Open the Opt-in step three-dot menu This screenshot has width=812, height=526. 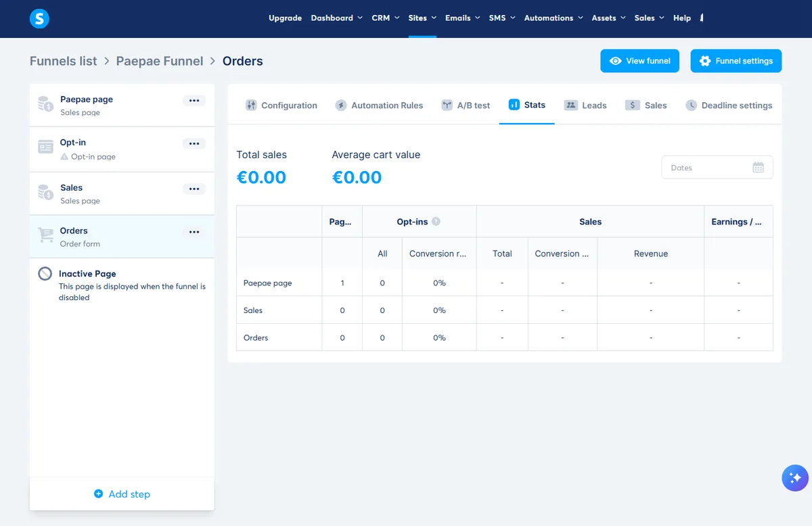194,144
